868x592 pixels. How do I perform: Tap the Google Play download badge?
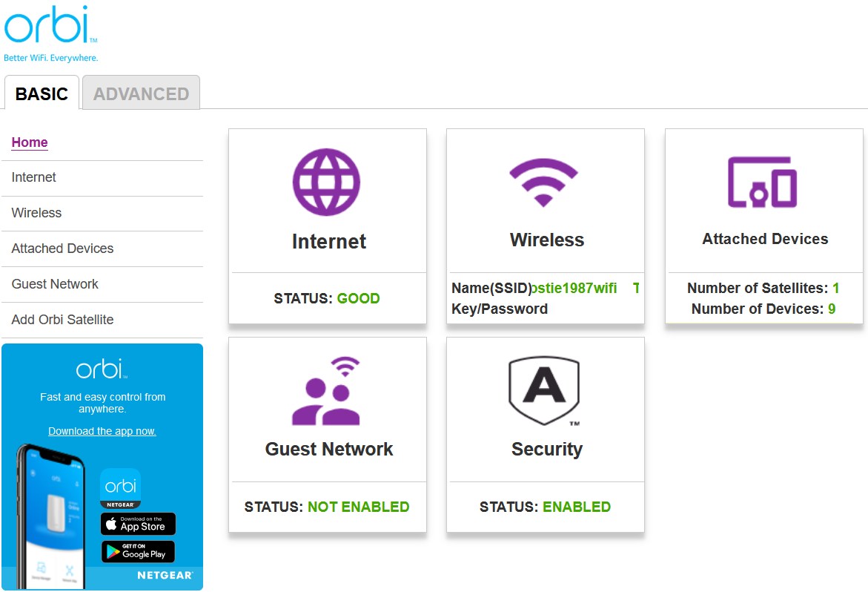click(x=139, y=552)
